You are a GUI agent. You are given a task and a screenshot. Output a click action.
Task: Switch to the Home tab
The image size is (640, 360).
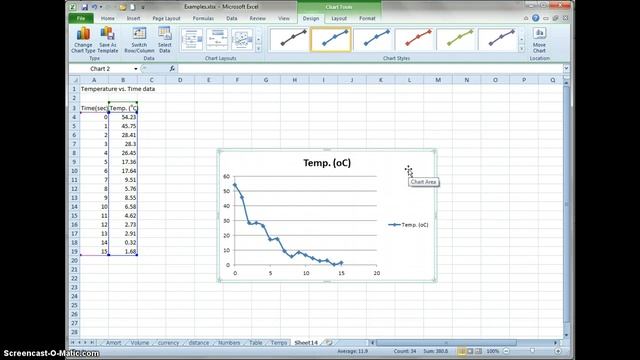coord(108,18)
